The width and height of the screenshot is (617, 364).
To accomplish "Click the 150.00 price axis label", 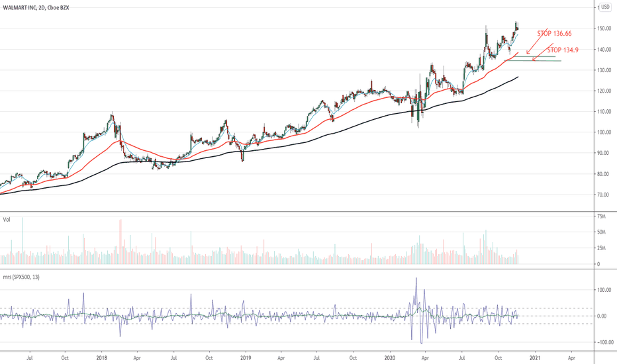I will [604, 28].
